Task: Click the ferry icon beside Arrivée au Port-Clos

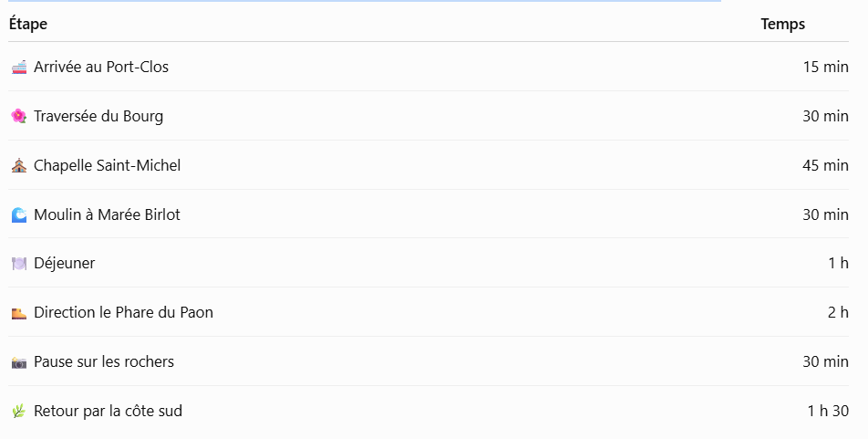Action: tap(19, 67)
